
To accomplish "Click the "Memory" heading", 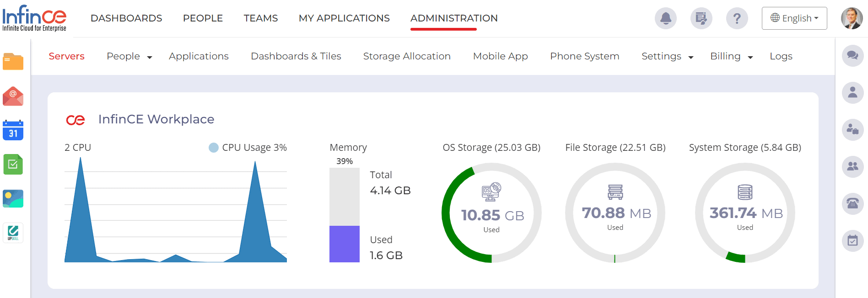I will coord(348,148).
